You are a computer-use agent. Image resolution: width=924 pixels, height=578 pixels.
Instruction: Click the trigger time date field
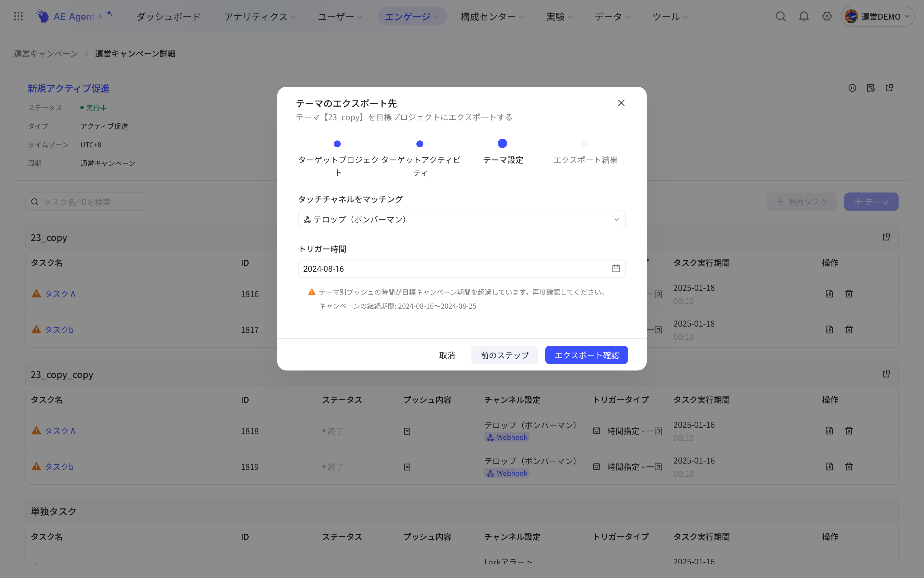pyautogui.click(x=462, y=269)
